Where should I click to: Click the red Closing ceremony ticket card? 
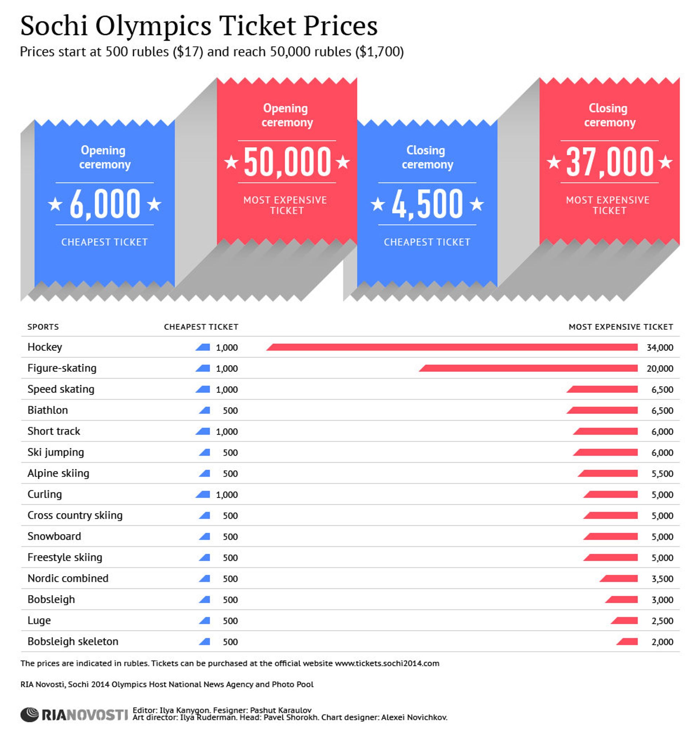(610, 161)
